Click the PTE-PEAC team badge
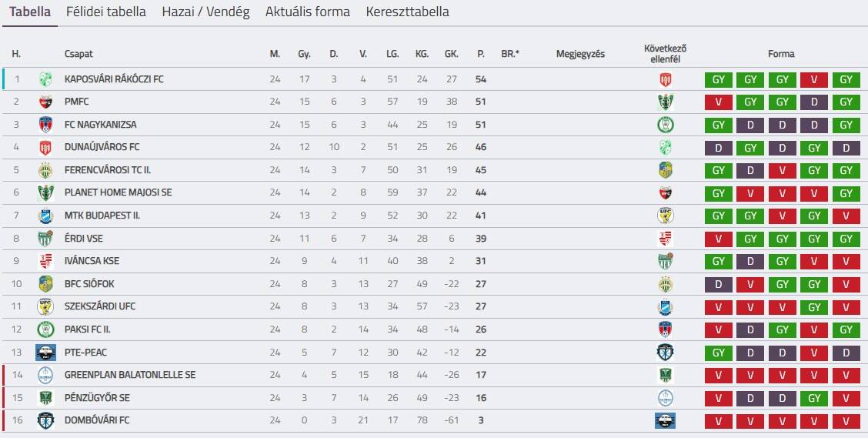This screenshot has width=868, height=438. click(x=45, y=353)
